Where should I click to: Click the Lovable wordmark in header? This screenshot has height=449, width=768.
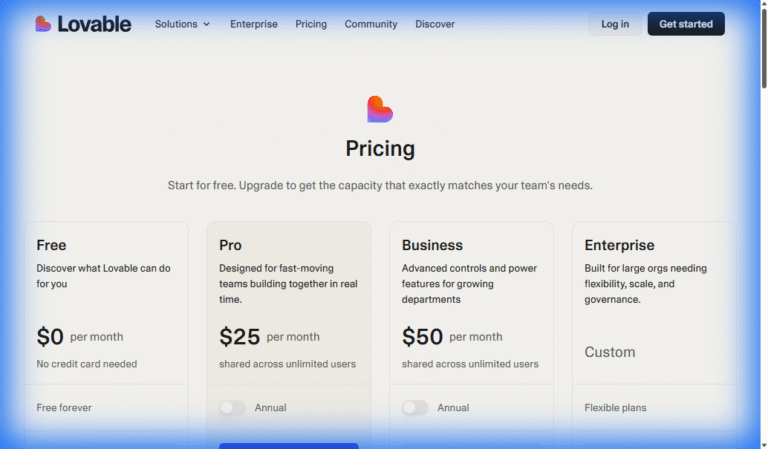[x=95, y=24]
